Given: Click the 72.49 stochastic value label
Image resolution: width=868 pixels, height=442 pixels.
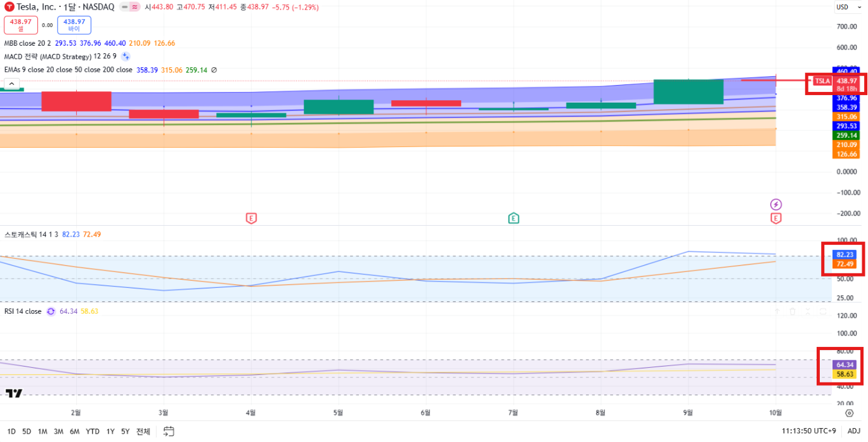Looking at the screenshot, I should point(846,264).
